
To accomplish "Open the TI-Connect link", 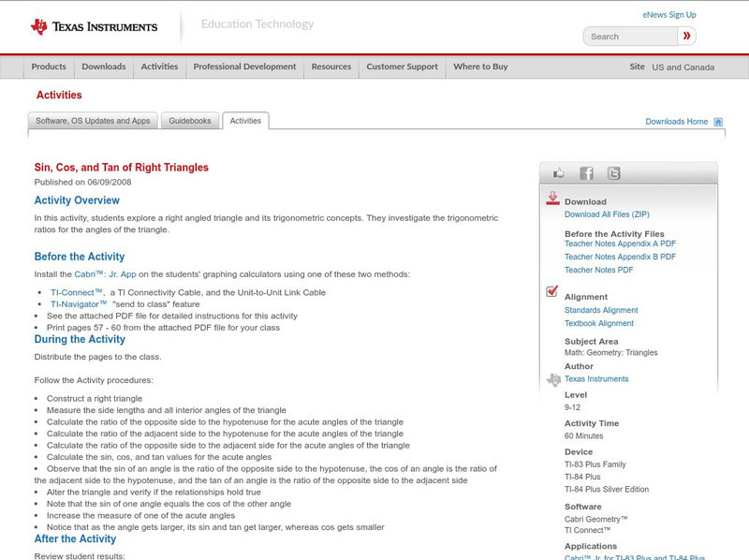I will coord(77,292).
